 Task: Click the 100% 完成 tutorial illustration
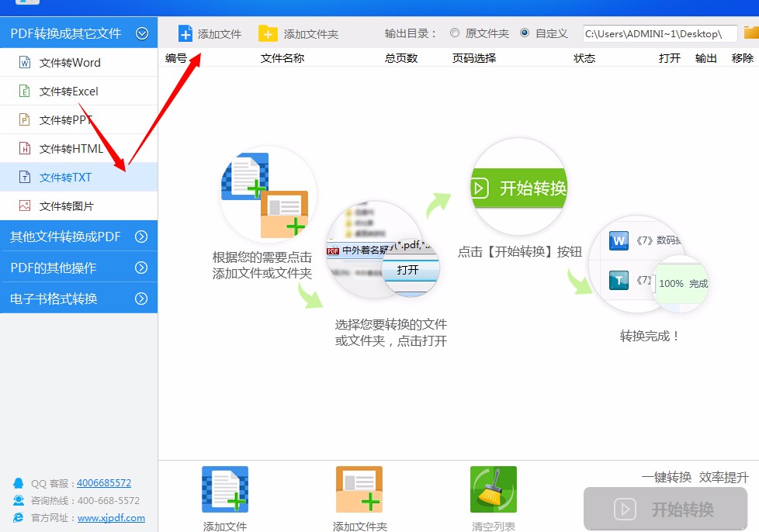[x=680, y=283]
